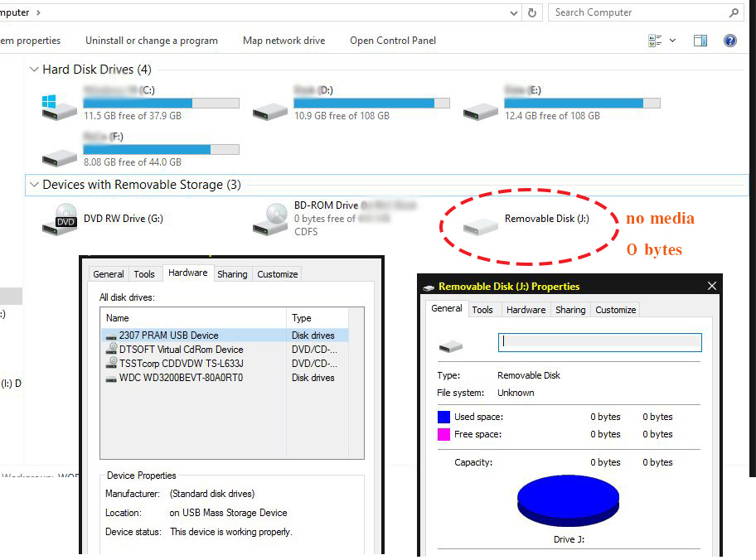Viewport: 756px width, 560px height.
Task: Click the text 8.08 GB free of 44.0 GB
Action: click(x=133, y=162)
